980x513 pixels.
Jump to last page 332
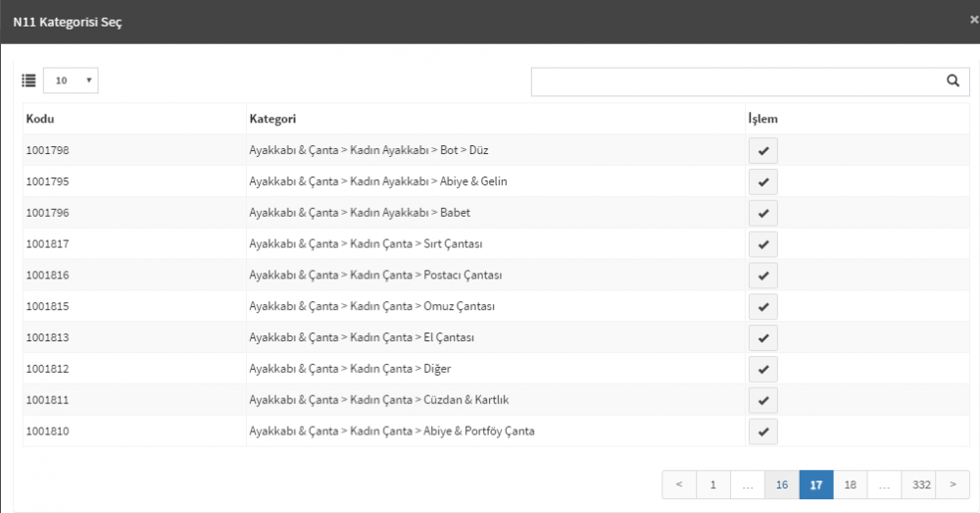point(921,485)
